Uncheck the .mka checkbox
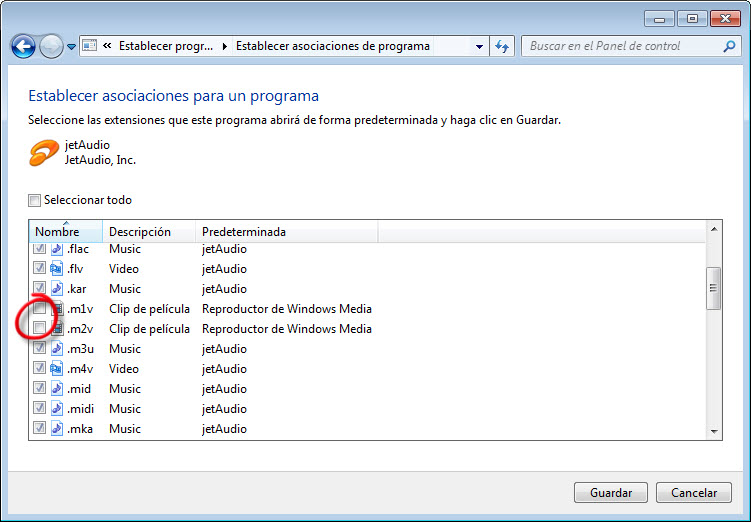This screenshot has height=522, width=751. [x=39, y=428]
